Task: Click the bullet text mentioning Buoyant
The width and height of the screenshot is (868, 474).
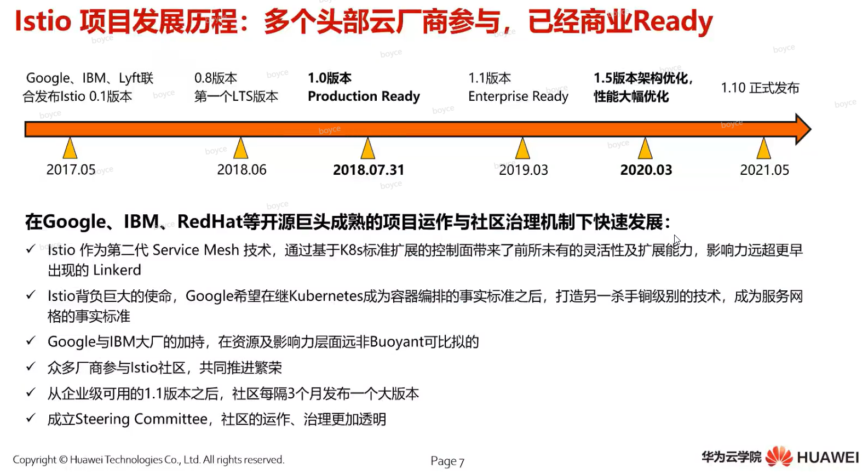Action: click(x=263, y=342)
